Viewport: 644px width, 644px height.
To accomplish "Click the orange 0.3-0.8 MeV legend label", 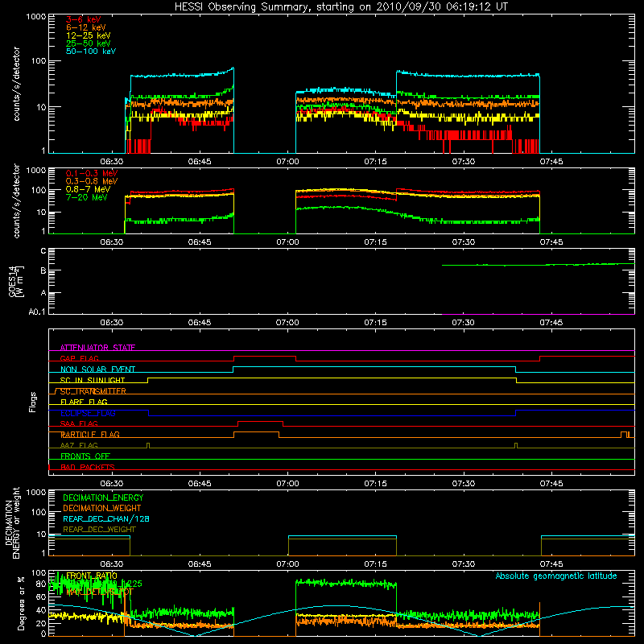I will point(92,181).
